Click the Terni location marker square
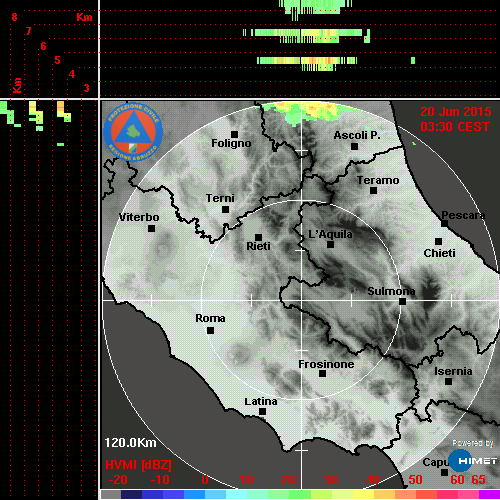 point(225,210)
